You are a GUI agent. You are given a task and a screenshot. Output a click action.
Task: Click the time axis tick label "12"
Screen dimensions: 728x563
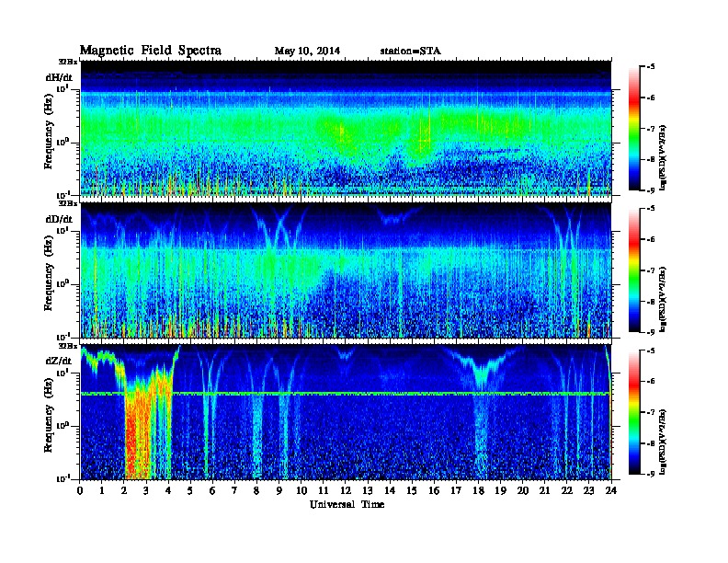tap(346, 491)
